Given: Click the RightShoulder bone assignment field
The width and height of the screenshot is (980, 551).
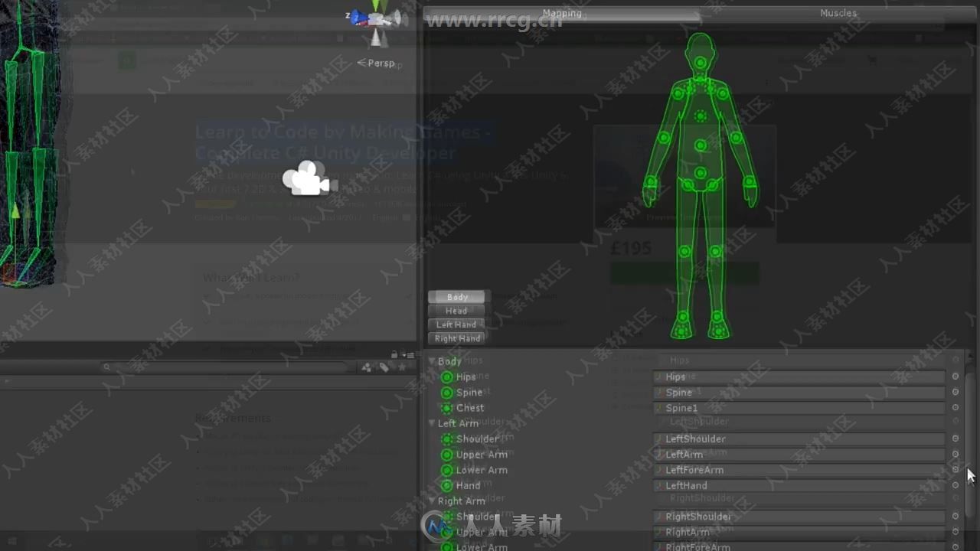Looking at the screenshot, I should (x=799, y=517).
